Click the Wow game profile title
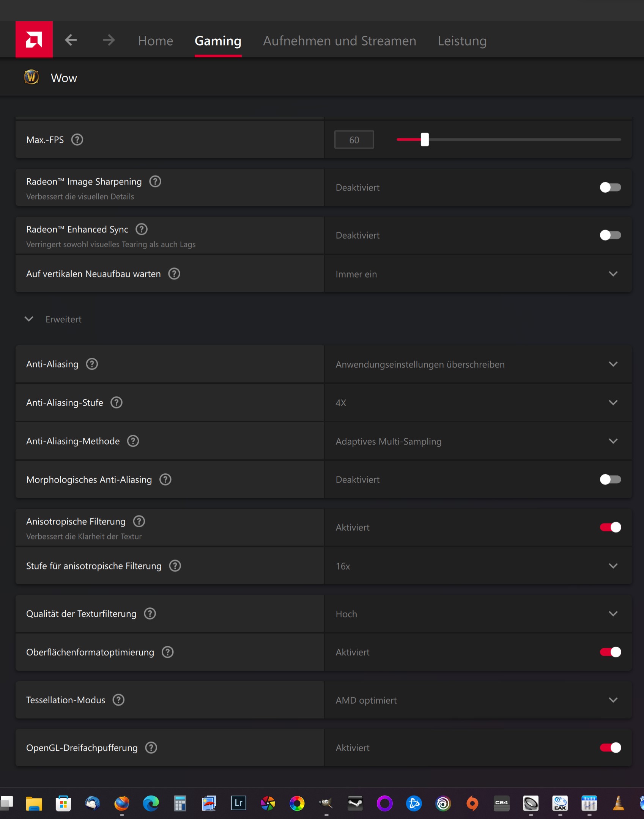Viewport: 644px width, 819px height. point(64,78)
